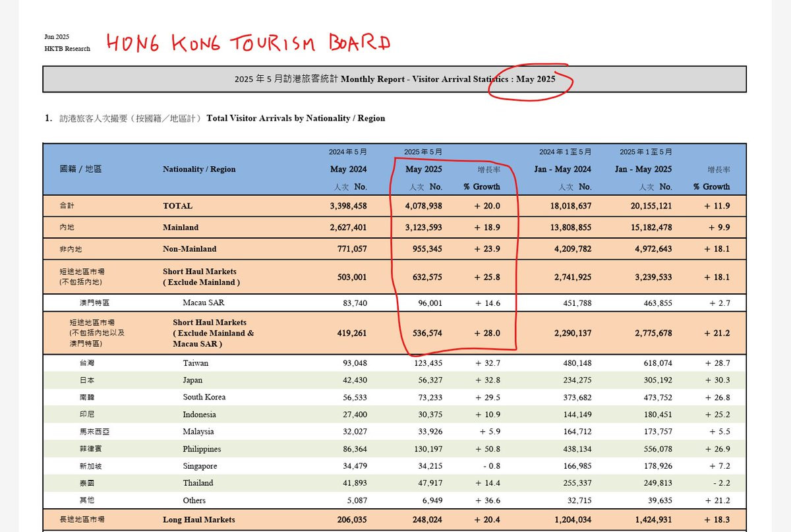The image size is (791, 532).
Task: Select the 'Macau SAR' row label
Action: coord(203,303)
